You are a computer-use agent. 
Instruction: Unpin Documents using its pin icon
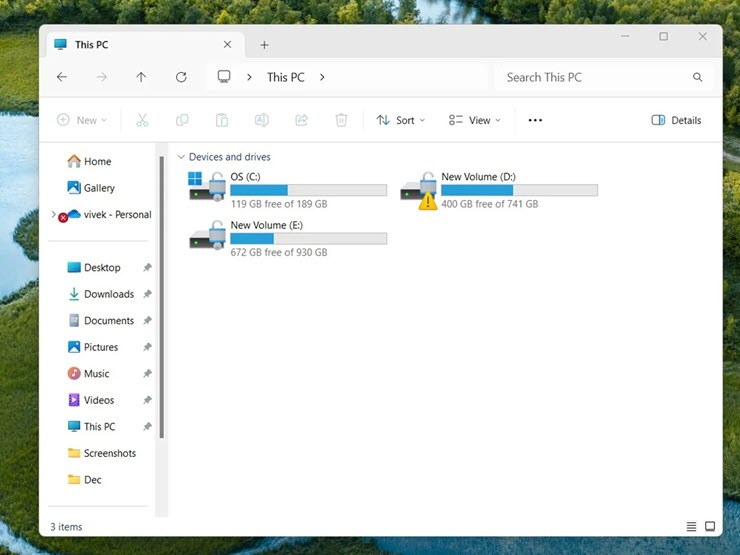tap(147, 320)
